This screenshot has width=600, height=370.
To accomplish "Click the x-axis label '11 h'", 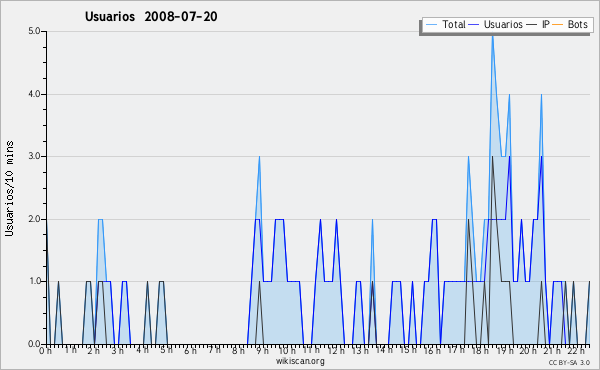I will [311, 350].
